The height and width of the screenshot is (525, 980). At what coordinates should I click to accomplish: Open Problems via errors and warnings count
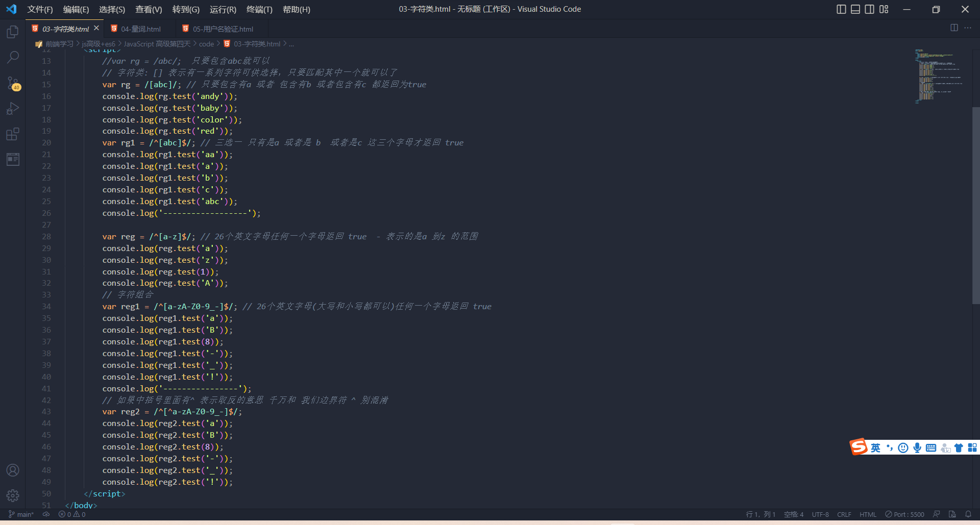click(72, 514)
